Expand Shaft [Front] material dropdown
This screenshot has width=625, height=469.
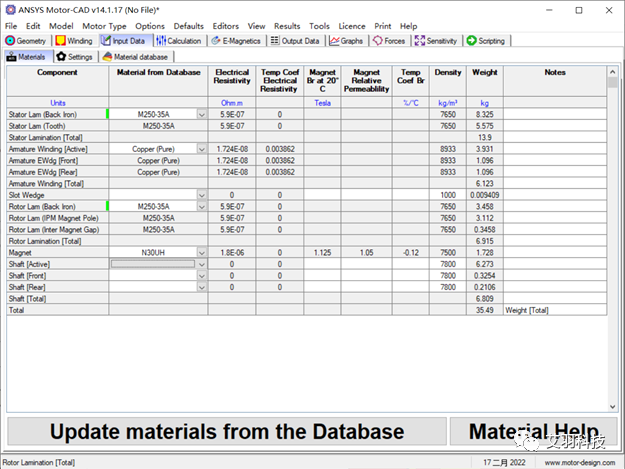click(x=202, y=276)
